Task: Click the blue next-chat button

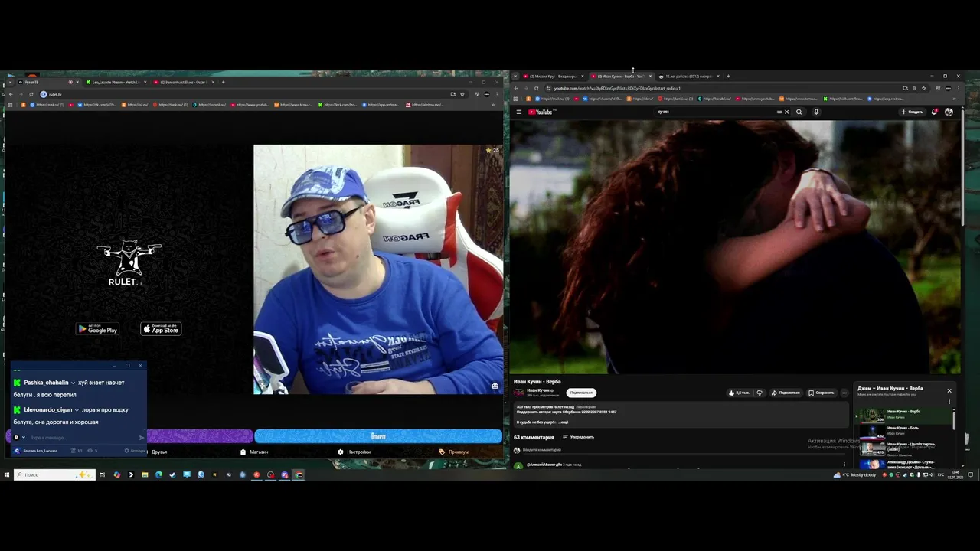Action: pos(378,436)
